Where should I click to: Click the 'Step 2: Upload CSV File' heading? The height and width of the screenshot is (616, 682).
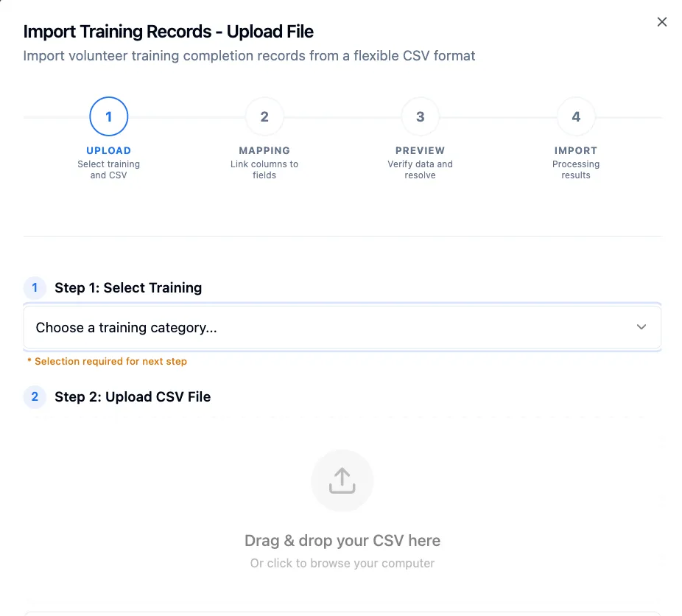click(x=133, y=397)
